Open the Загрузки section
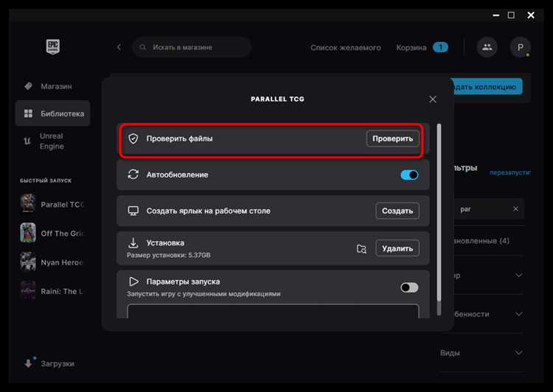Image resolution: width=553 pixels, height=392 pixels. coord(52,363)
